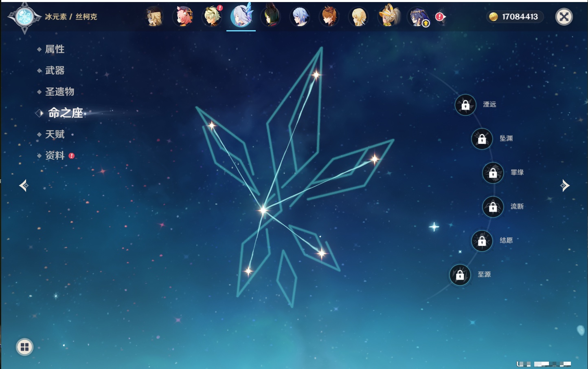Close the character screen with X
588x369 pixels.
tap(564, 17)
